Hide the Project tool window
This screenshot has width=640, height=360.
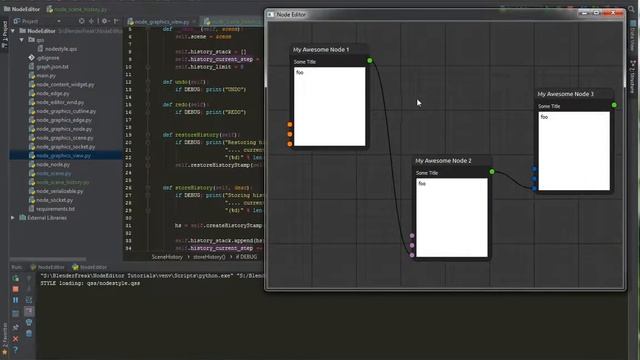[116, 21]
